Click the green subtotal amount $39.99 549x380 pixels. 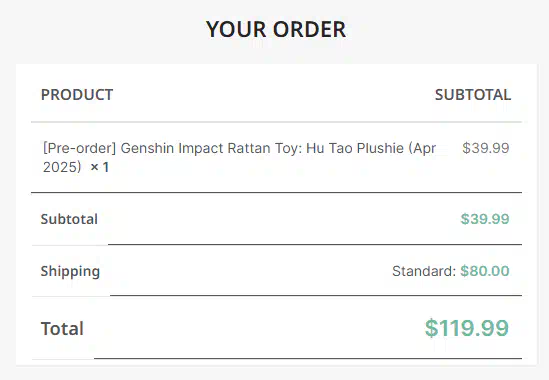(485, 219)
